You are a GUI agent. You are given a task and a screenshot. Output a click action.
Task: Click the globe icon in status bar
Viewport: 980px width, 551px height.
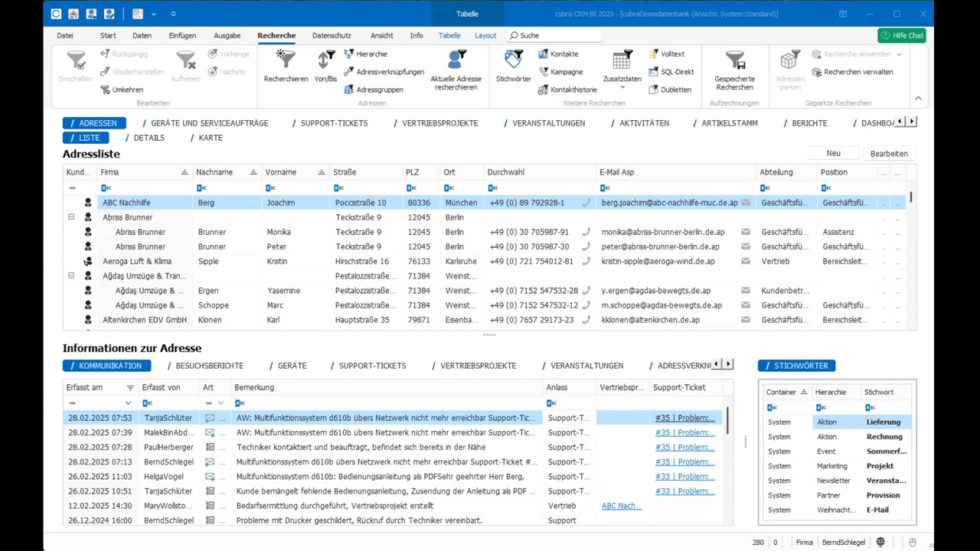coord(880,542)
